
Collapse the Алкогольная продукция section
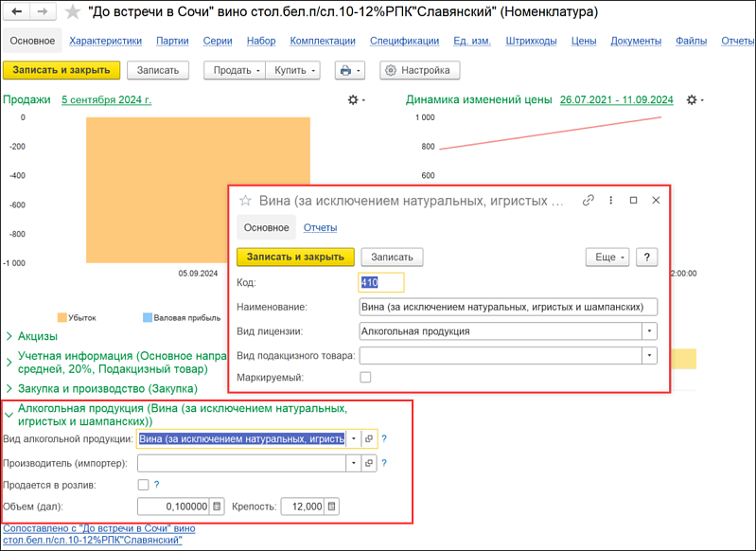tap(9, 415)
